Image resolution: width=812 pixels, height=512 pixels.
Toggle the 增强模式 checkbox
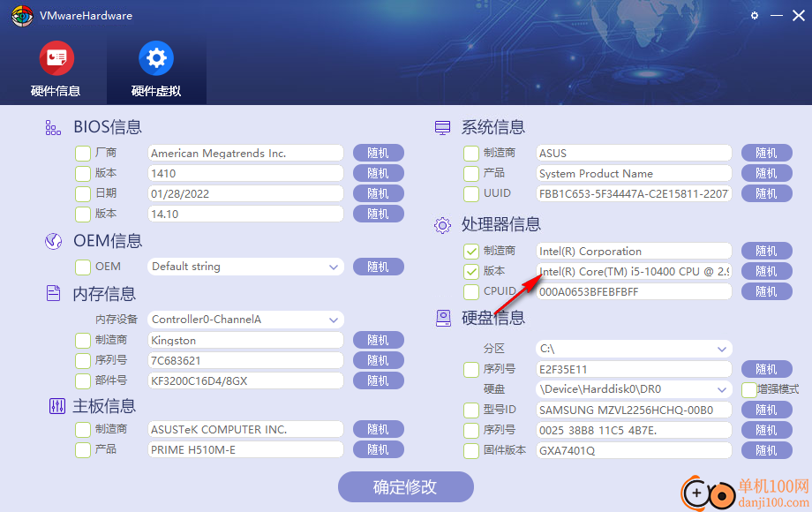[x=749, y=390]
